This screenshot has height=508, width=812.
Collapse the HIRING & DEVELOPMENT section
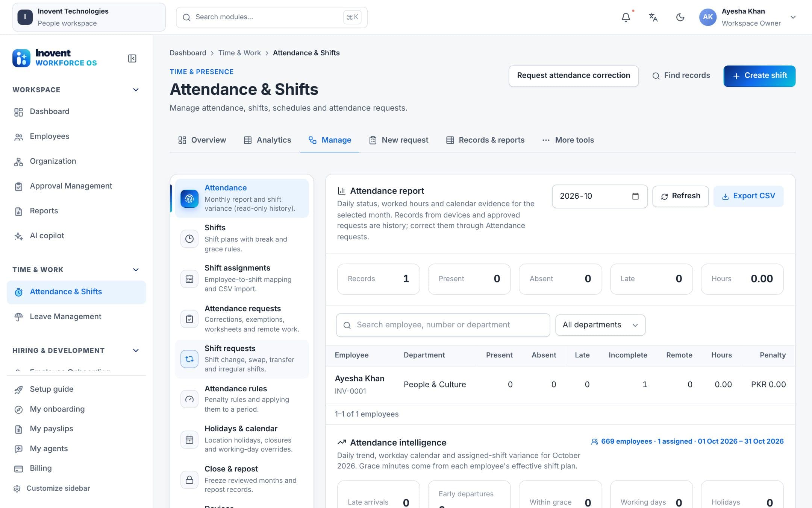136,351
